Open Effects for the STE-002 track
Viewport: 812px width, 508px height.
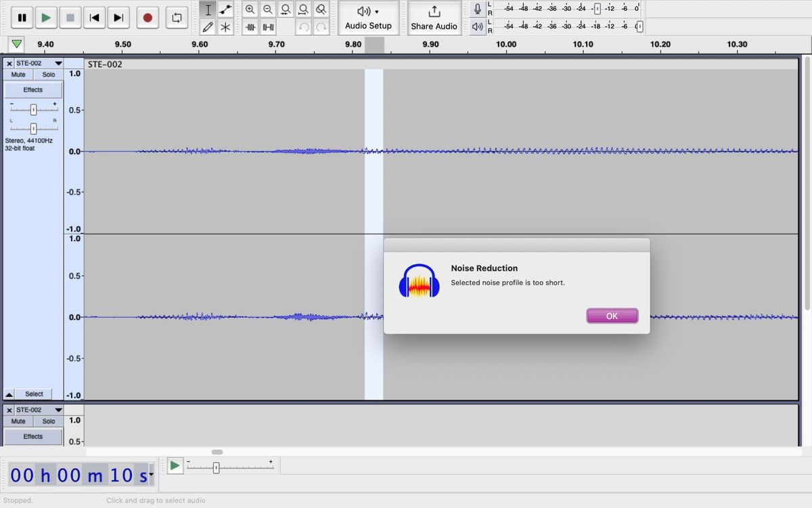[32, 89]
